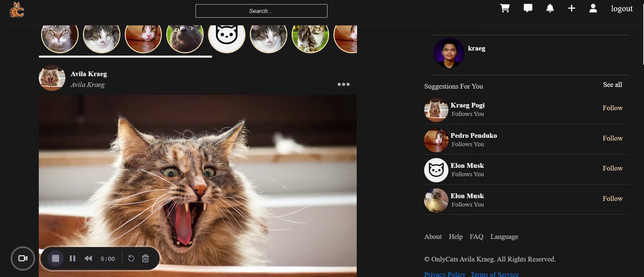This screenshot has height=277, width=644.
Task: Open the chat messages icon
Action: point(528,8)
